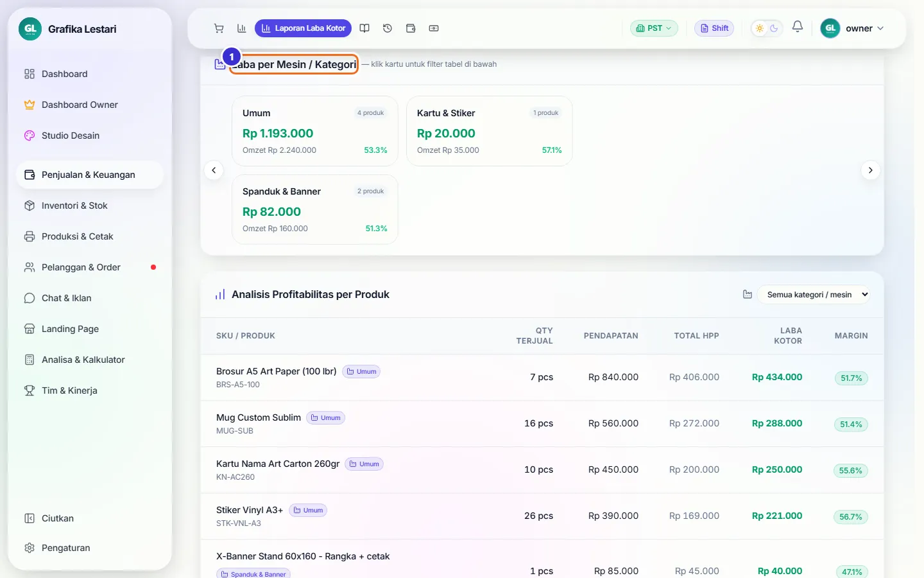
Task: Switch to dark mode moon icon
Action: [x=774, y=28]
